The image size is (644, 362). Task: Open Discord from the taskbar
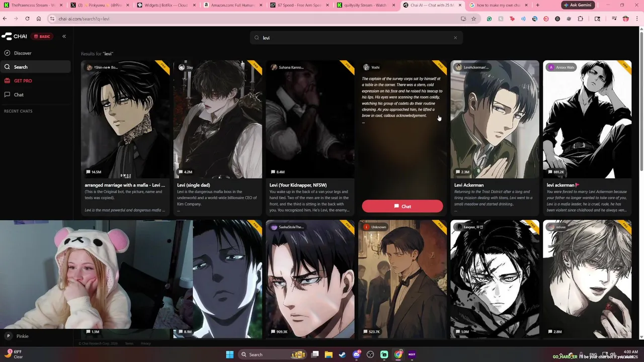click(357, 354)
